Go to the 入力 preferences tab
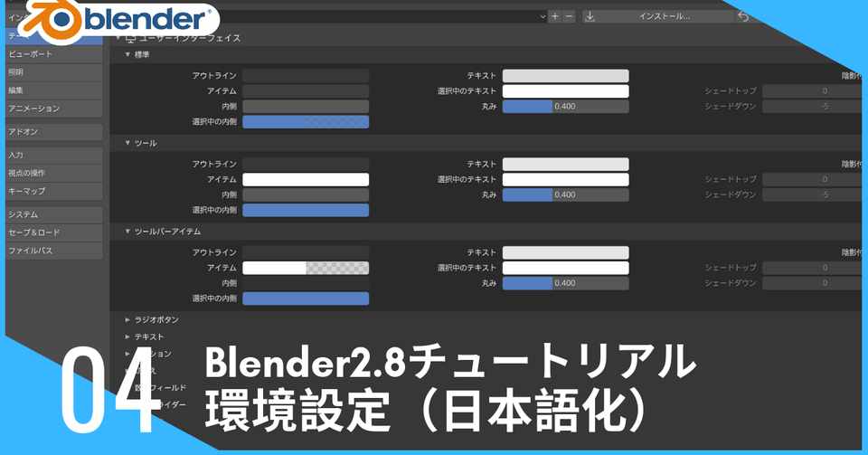Viewport: 868px width, 455px height. [53, 155]
